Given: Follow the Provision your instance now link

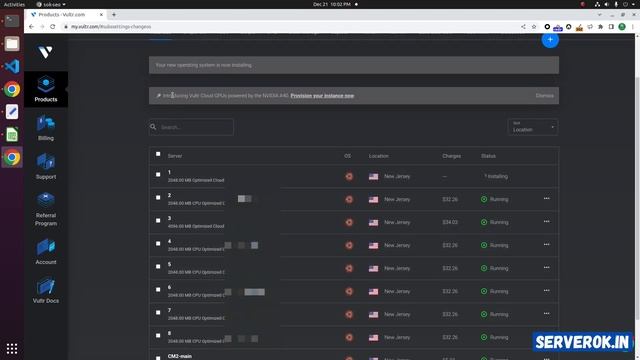Looking at the screenshot, I should pos(322,96).
